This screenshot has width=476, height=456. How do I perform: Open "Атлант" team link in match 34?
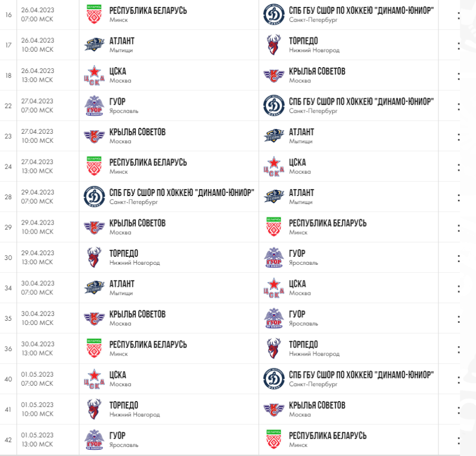(122, 284)
